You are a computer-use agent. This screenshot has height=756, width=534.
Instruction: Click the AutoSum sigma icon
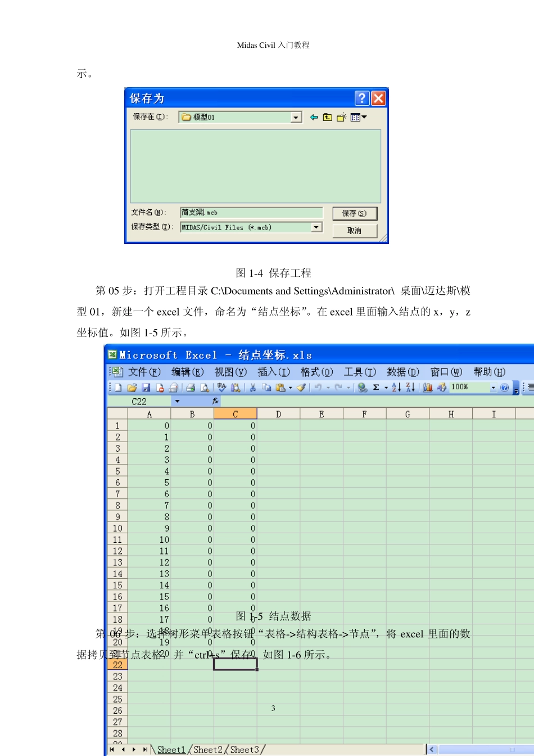coord(376,388)
